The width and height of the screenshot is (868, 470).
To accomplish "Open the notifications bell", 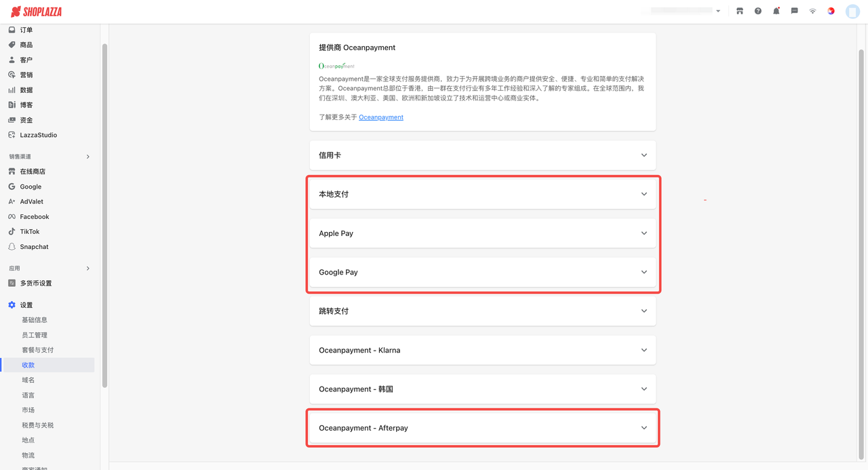I will click(x=776, y=11).
